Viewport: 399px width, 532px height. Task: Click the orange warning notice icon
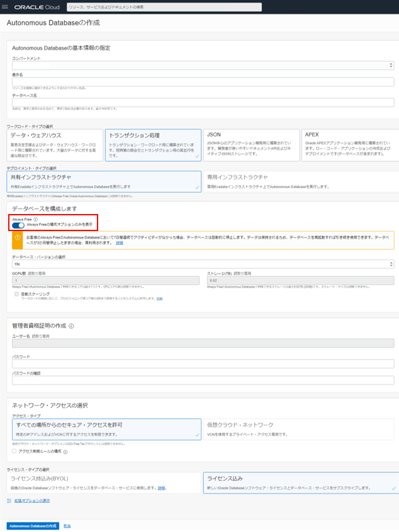coord(18,237)
